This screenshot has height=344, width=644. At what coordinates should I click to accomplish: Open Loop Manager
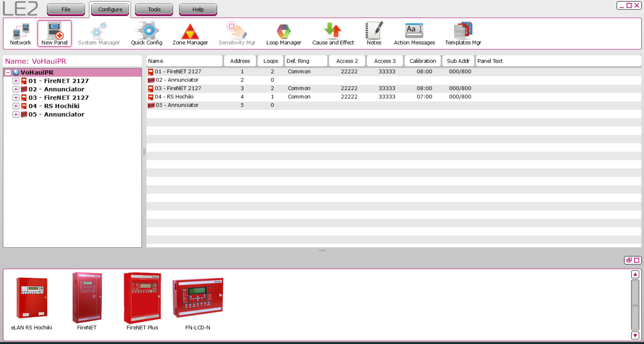click(x=283, y=33)
